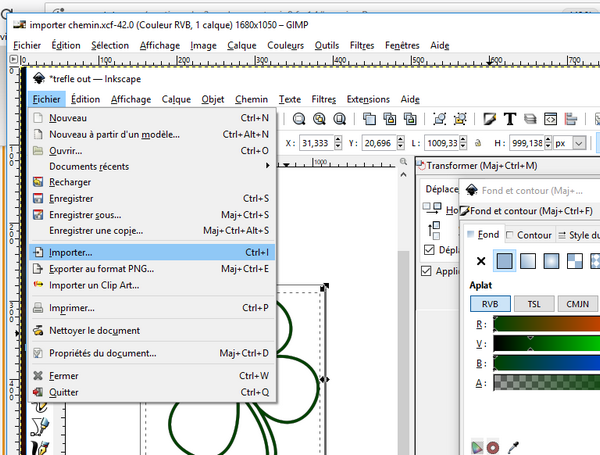600x455 pixels.
Task: Select linear gradient fill type
Action: point(528,261)
